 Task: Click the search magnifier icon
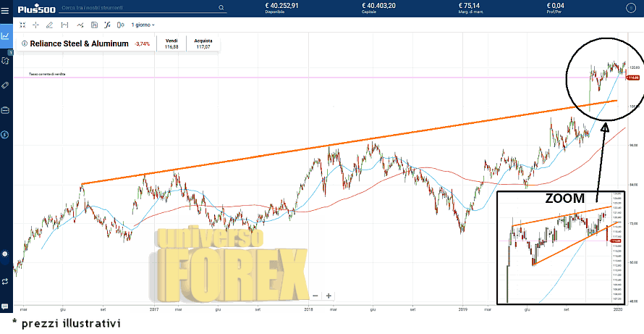pyautogui.click(x=221, y=7)
